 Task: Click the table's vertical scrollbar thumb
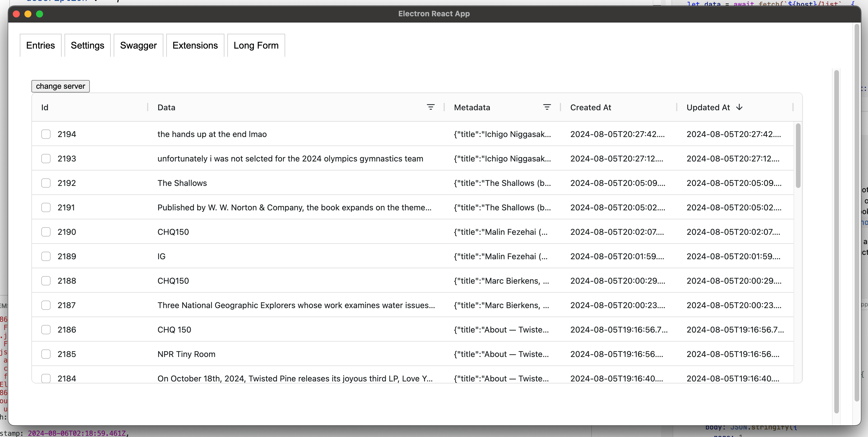pyautogui.click(x=798, y=156)
